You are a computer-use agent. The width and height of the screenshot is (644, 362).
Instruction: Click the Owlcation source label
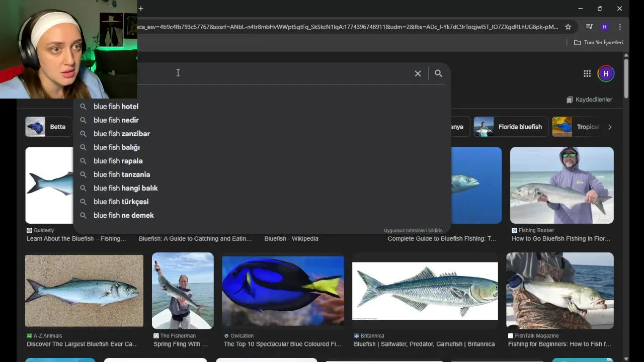click(x=238, y=336)
